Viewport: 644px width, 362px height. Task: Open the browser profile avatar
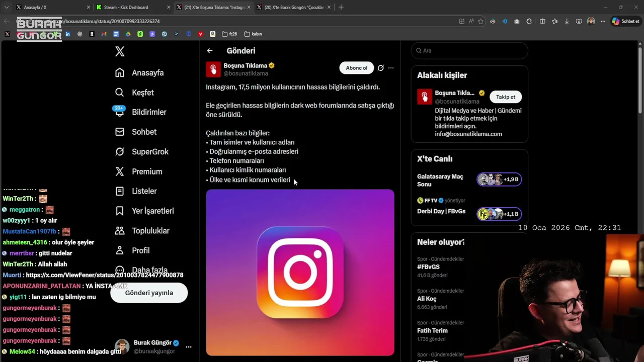click(x=591, y=21)
